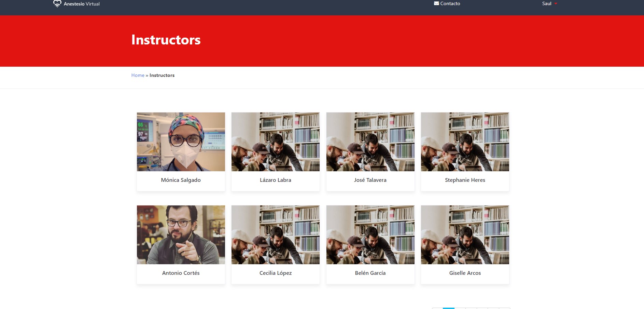Select the José Talavera name text
Image resolution: width=644 pixels, height=309 pixels.
coord(370,180)
